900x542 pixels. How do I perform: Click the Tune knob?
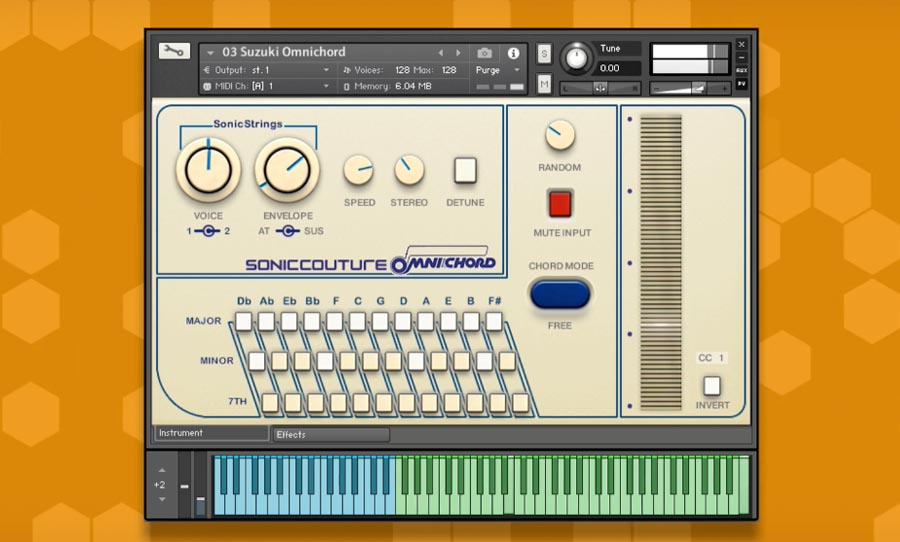(x=576, y=57)
